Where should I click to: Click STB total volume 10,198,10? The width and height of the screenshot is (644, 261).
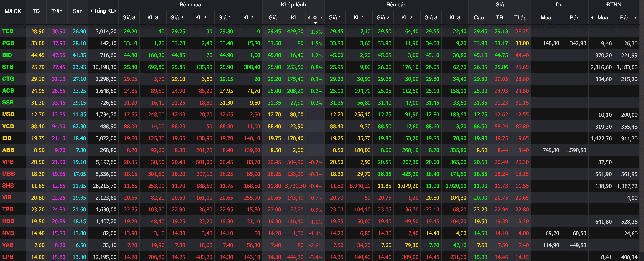point(104,67)
